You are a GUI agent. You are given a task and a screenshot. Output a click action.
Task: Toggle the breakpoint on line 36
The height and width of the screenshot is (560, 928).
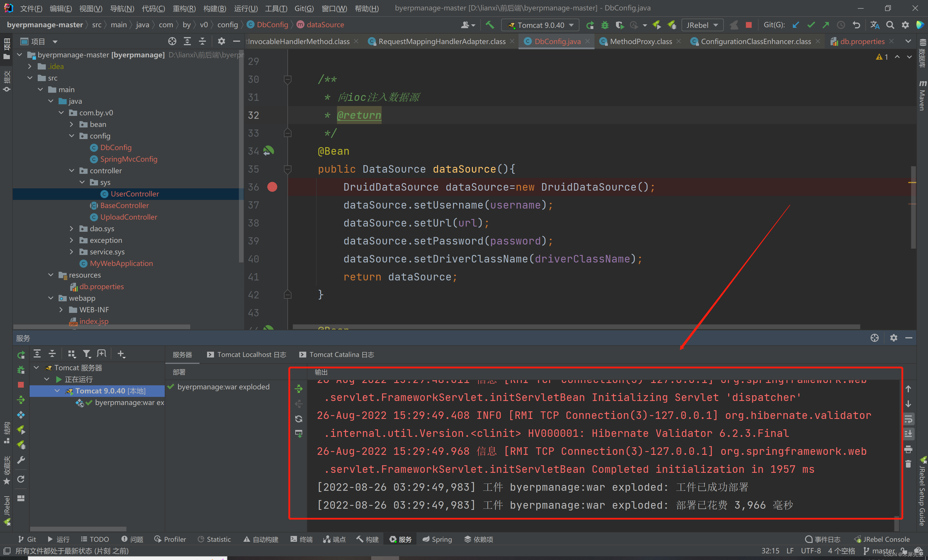point(272,187)
